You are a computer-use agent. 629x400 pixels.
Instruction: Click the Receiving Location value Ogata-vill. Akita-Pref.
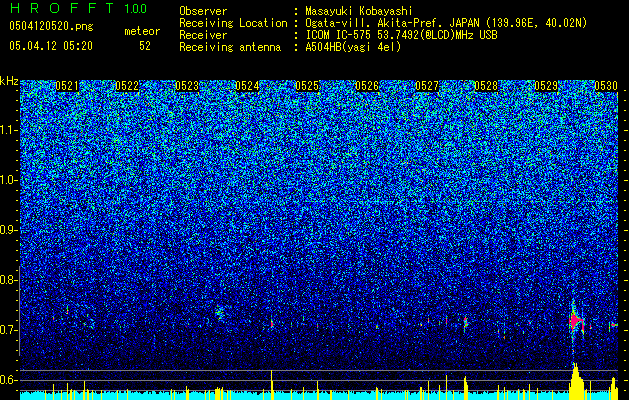[x=392, y=24]
